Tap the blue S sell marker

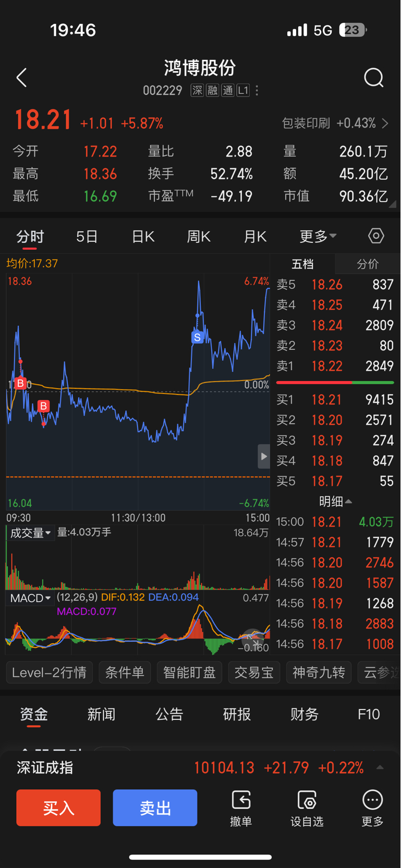197,337
